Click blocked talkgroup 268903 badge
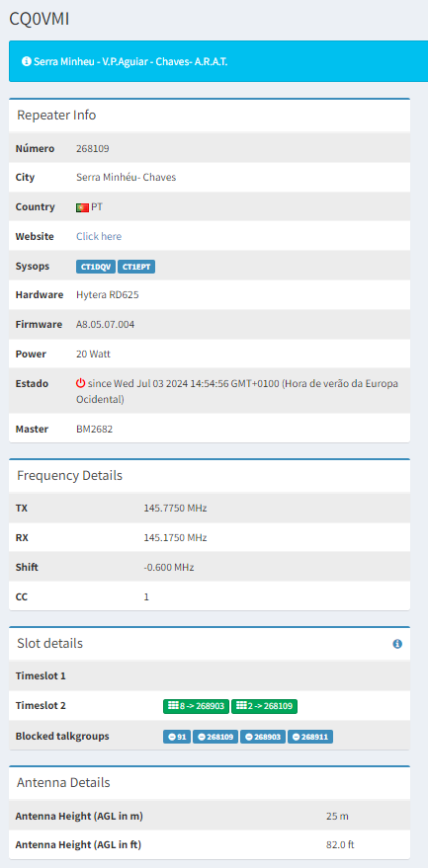Screen dimensions: 428x868 [x=263, y=737]
